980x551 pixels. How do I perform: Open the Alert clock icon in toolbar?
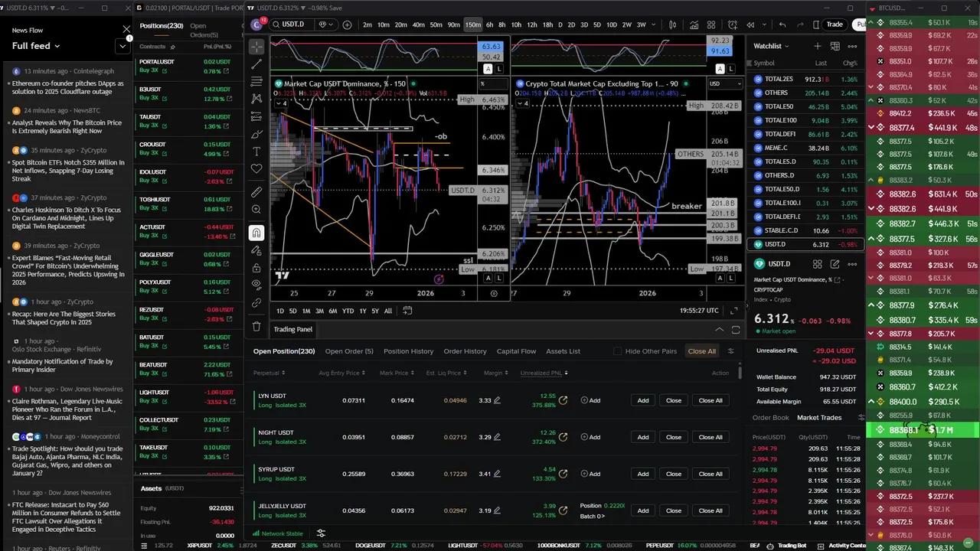(733, 24)
